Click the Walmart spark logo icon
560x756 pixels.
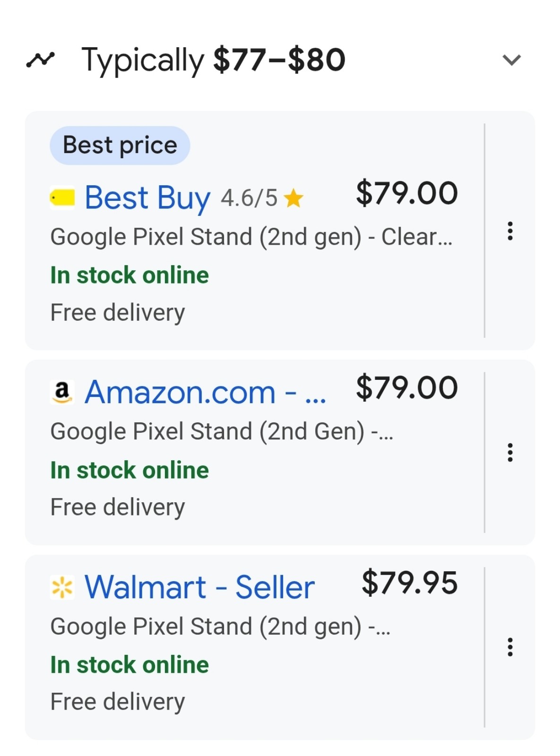coord(62,587)
